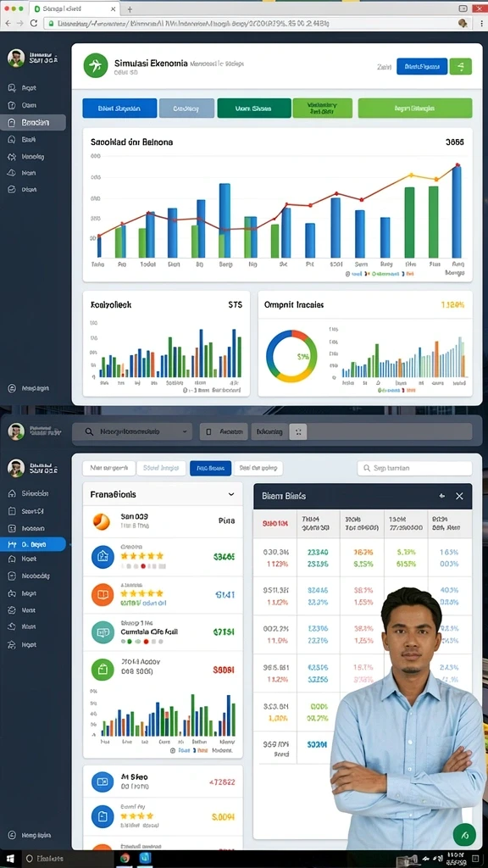Click the green floating circle button at bottom right
Viewport: 488px width, 868px height.
coord(464,835)
